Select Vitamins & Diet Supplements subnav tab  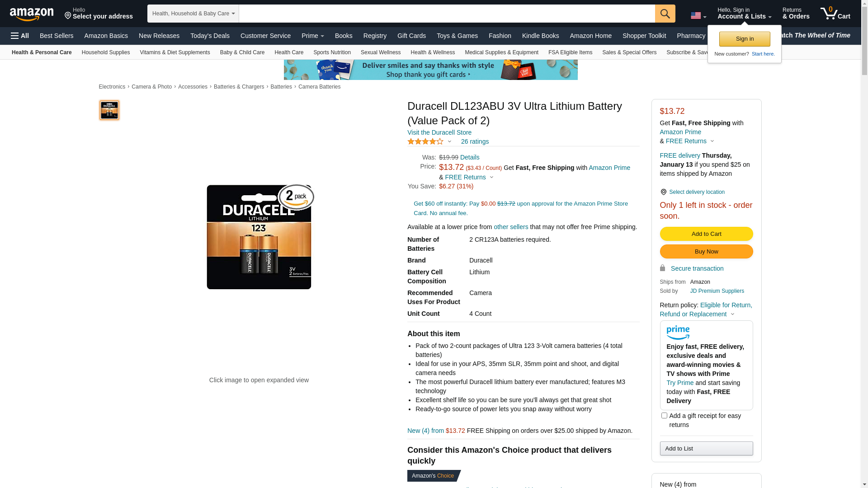click(175, 52)
